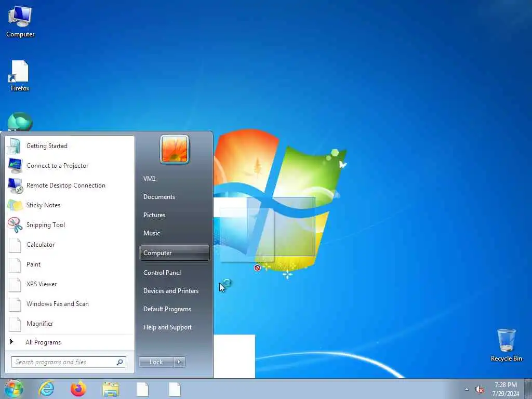Click the Connect to a Projector icon

coord(15,166)
